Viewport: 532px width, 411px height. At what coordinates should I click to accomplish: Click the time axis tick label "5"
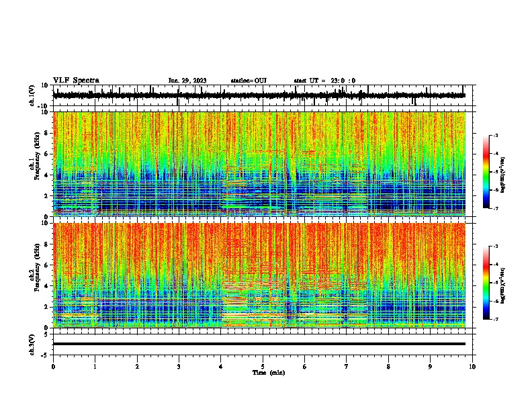coord(263,367)
